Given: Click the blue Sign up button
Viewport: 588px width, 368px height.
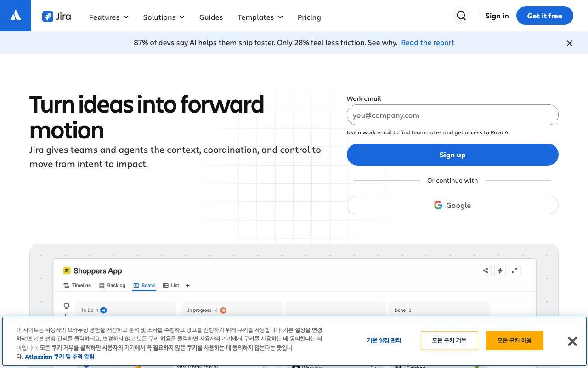Looking at the screenshot, I should tap(452, 155).
